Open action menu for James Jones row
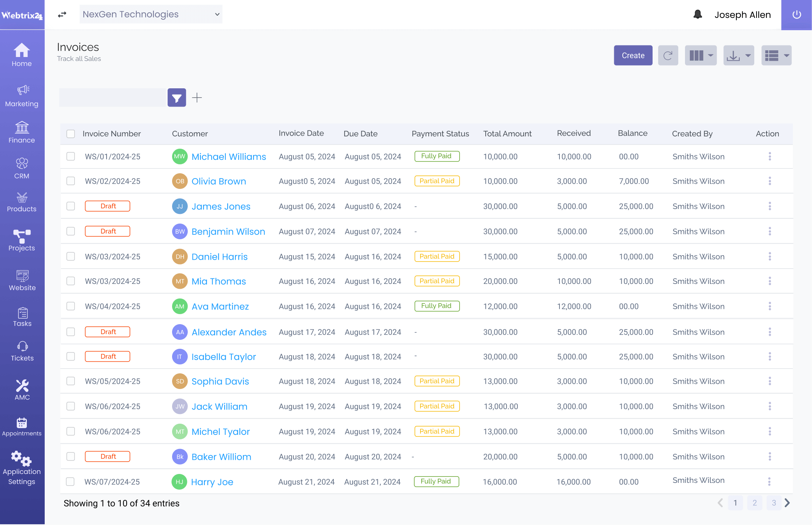Screen dimensions: 812x525 770,206
